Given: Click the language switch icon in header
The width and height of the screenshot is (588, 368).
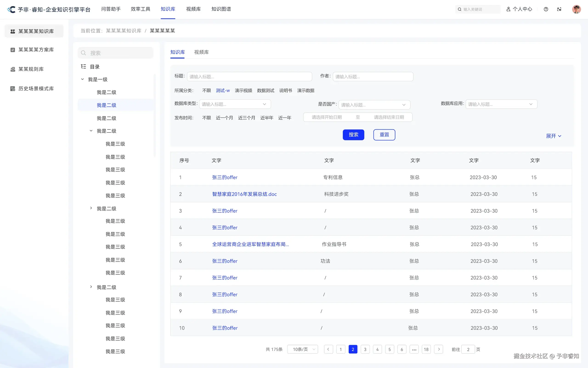Looking at the screenshot, I should 559,9.
